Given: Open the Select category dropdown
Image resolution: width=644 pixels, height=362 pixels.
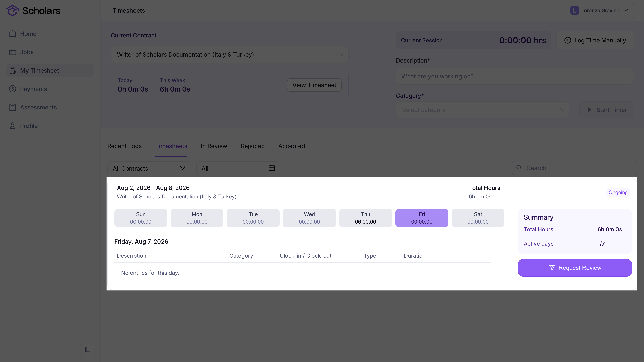Looking at the screenshot, I should click(482, 110).
